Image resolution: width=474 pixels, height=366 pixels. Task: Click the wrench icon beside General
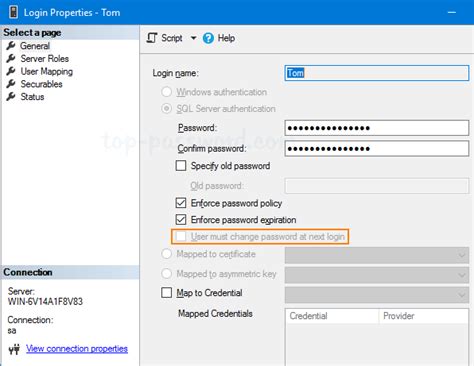pyautogui.click(x=11, y=46)
